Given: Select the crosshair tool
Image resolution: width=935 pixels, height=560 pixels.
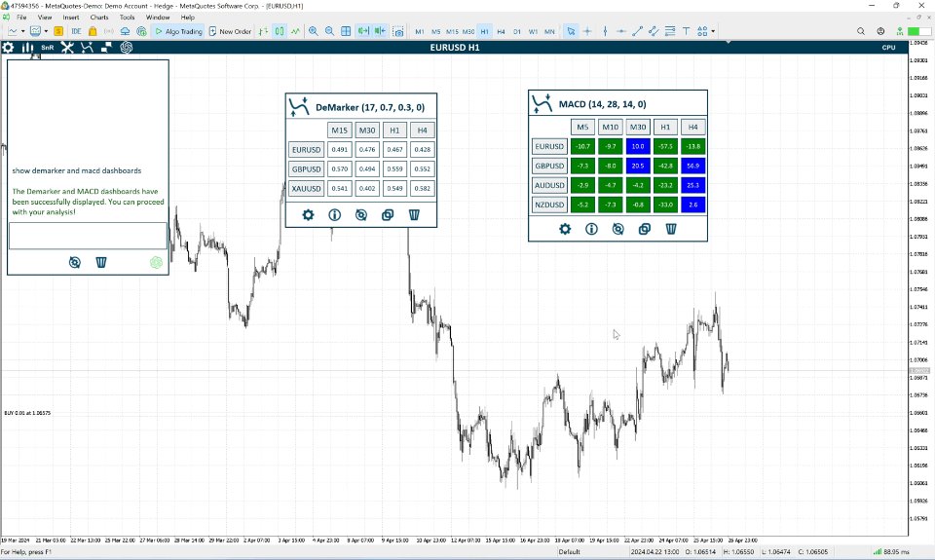Looking at the screenshot, I should [x=587, y=31].
